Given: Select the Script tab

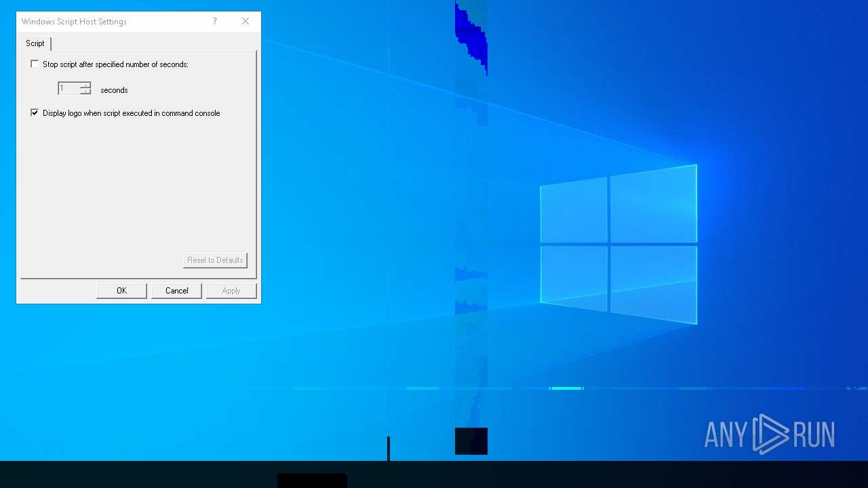Looking at the screenshot, I should tap(35, 43).
